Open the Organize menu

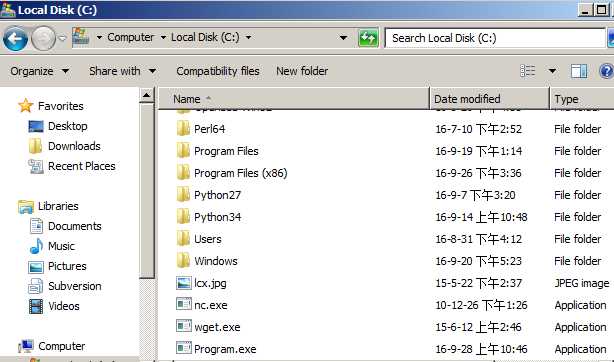coord(40,71)
